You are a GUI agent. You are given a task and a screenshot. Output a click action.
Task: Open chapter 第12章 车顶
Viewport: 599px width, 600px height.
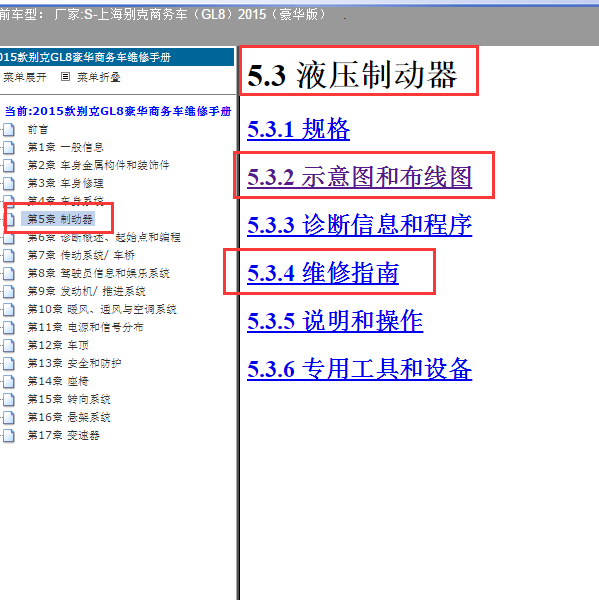tap(58, 345)
